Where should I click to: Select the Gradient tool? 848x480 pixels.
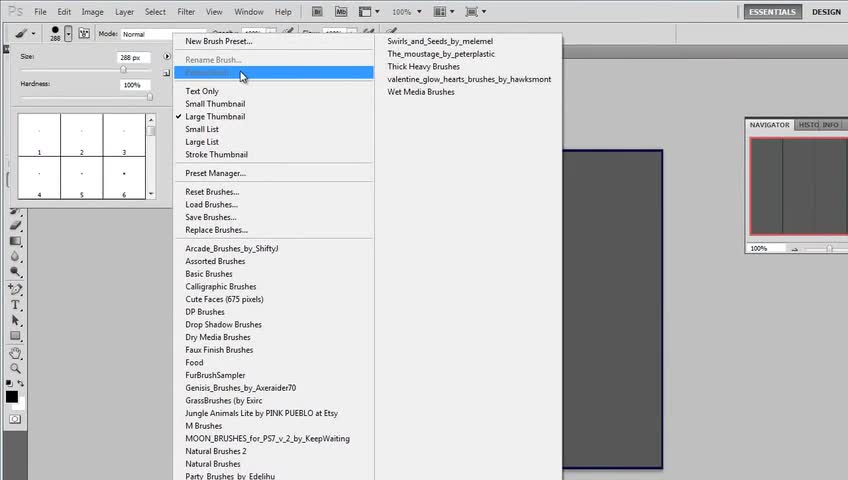(15, 241)
